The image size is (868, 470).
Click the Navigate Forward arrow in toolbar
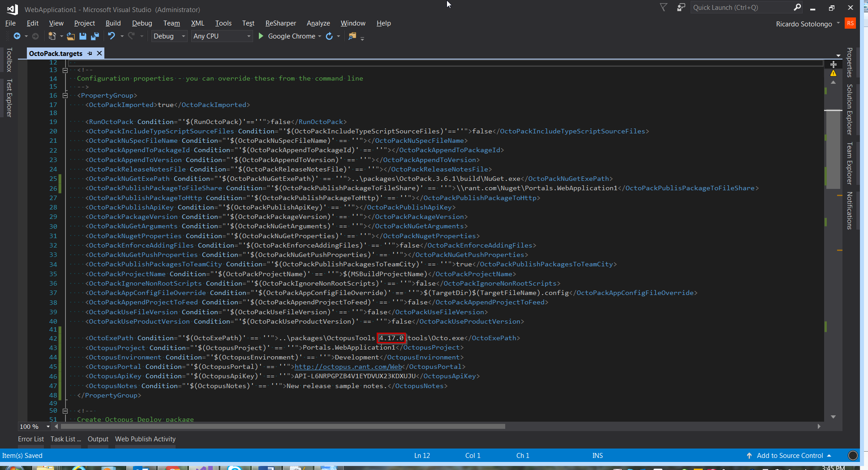35,36
